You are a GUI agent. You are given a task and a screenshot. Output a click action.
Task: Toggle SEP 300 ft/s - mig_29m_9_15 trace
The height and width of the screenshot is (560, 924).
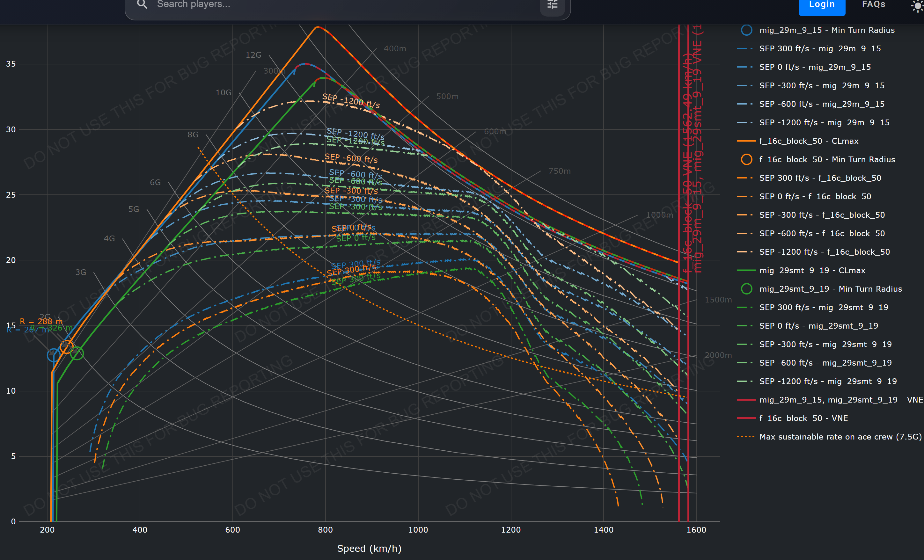pos(820,48)
